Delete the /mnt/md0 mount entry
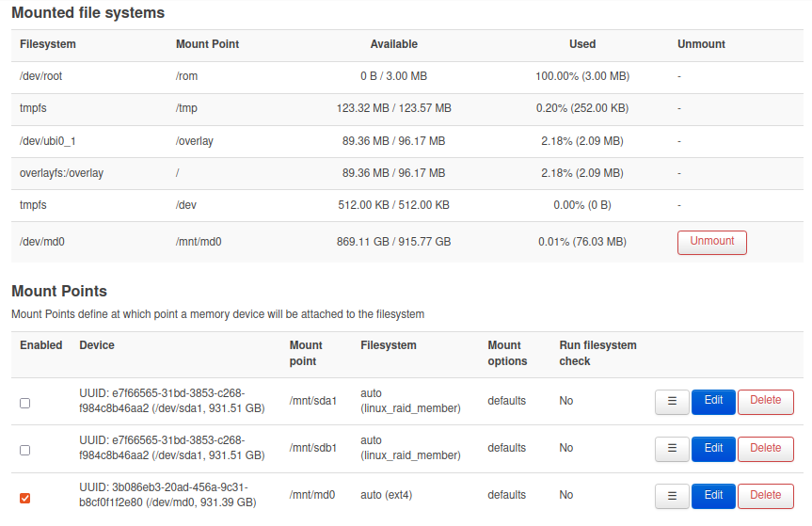This screenshot has height=526, width=812. point(765,496)
